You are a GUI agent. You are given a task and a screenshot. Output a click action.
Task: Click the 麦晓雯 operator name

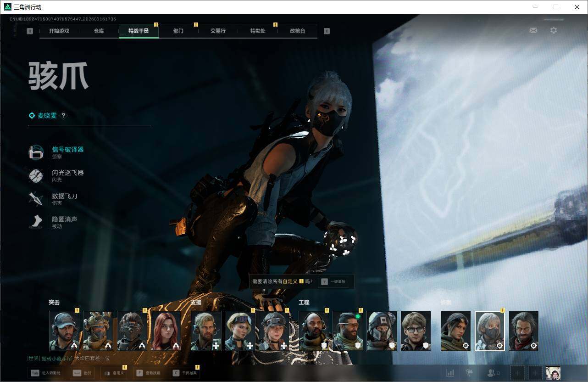pos(47,116)
